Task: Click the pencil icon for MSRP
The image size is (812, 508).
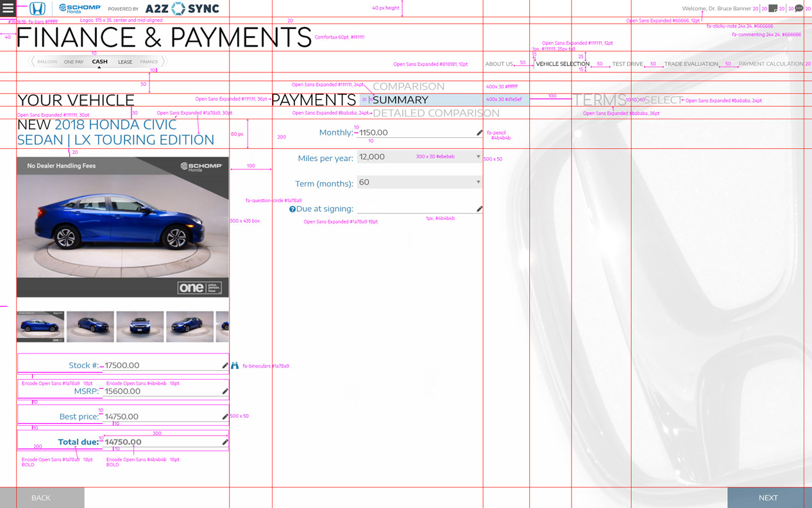Action: (x=224, y=391)
